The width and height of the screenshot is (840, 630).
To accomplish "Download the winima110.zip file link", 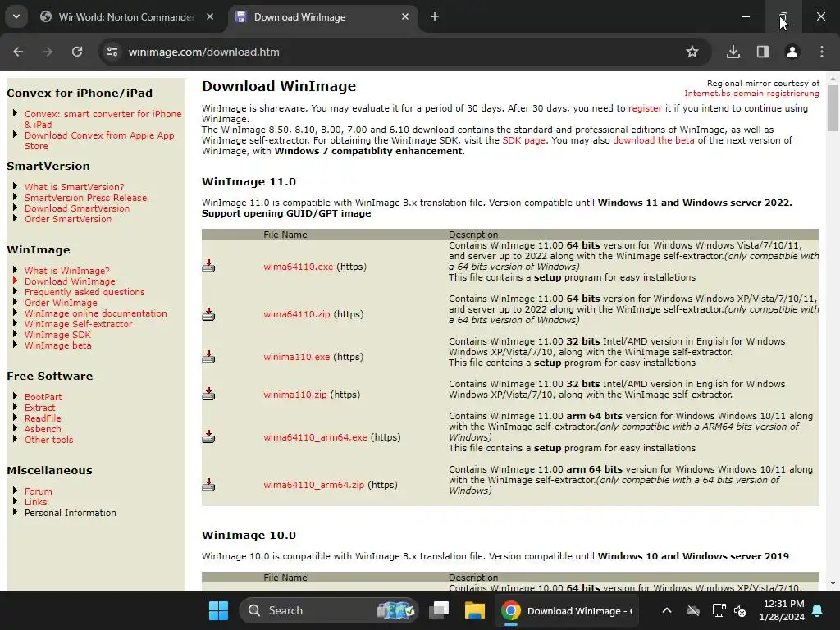I will (x=294, y=395).
